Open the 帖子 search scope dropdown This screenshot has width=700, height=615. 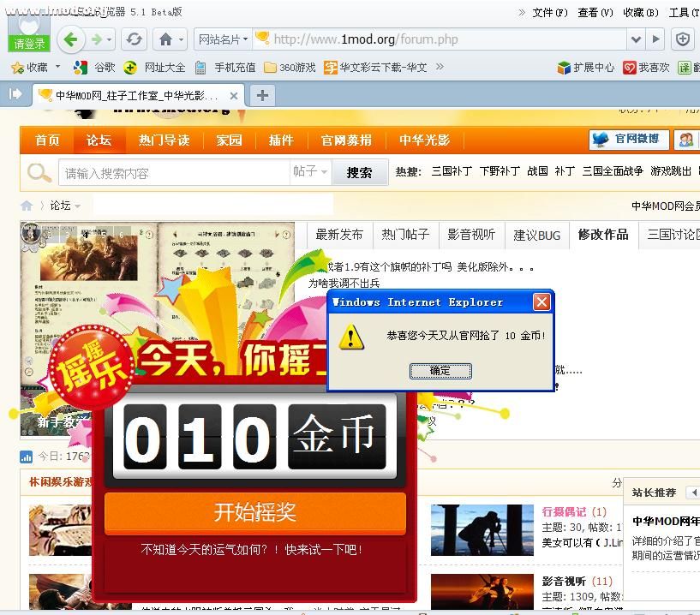pos(309,172)
